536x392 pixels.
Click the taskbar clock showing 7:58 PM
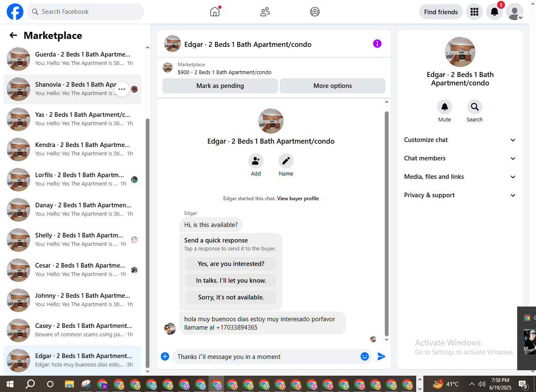click(x=500, y=384)
